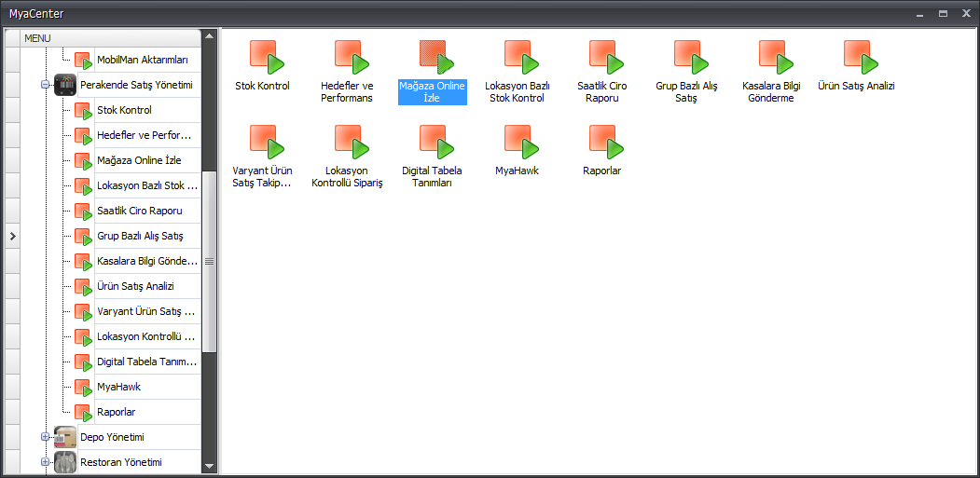Click the menu tree scrollbar thumb
980x478 pixels.
210,261
